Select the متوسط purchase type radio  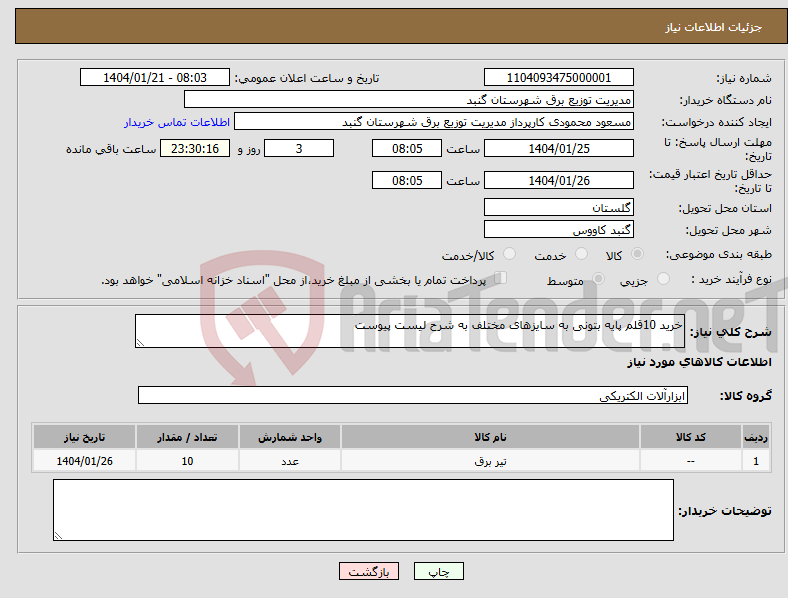coord(598,279)
